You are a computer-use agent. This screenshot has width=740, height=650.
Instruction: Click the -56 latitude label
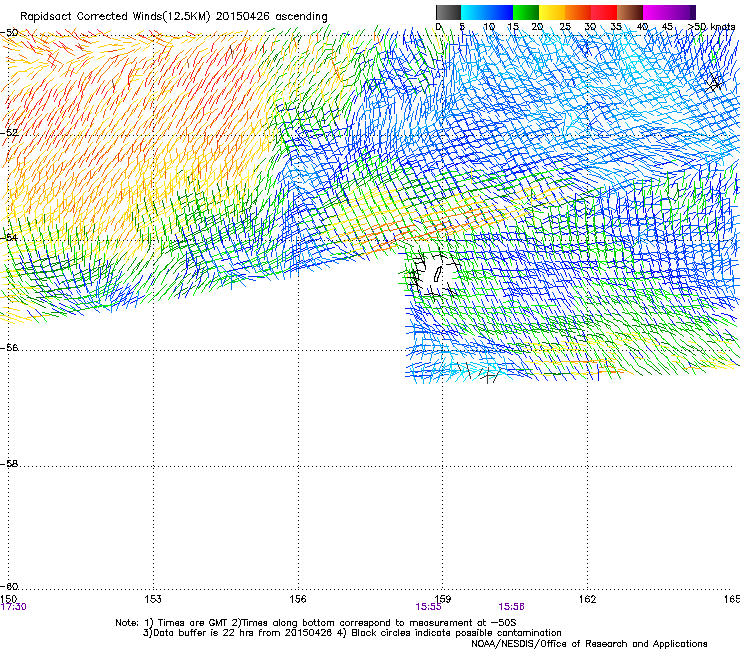pyautogui.click(x=9, y=348)
